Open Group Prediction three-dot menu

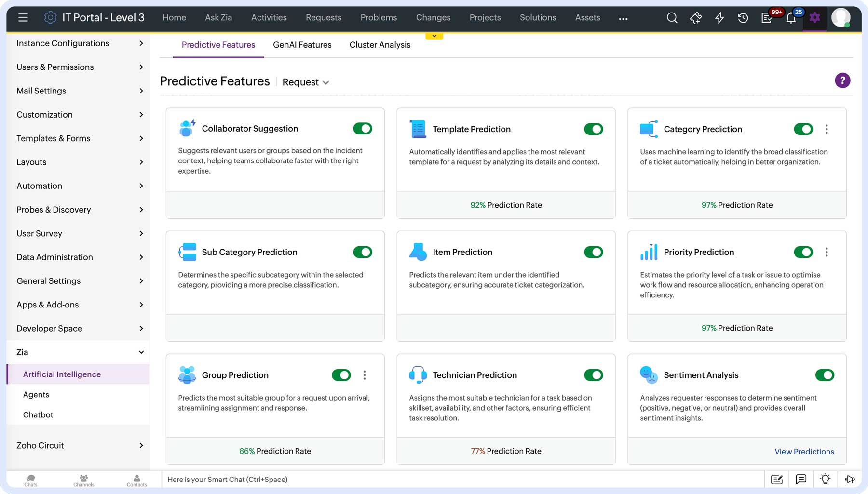pos(365,375)
